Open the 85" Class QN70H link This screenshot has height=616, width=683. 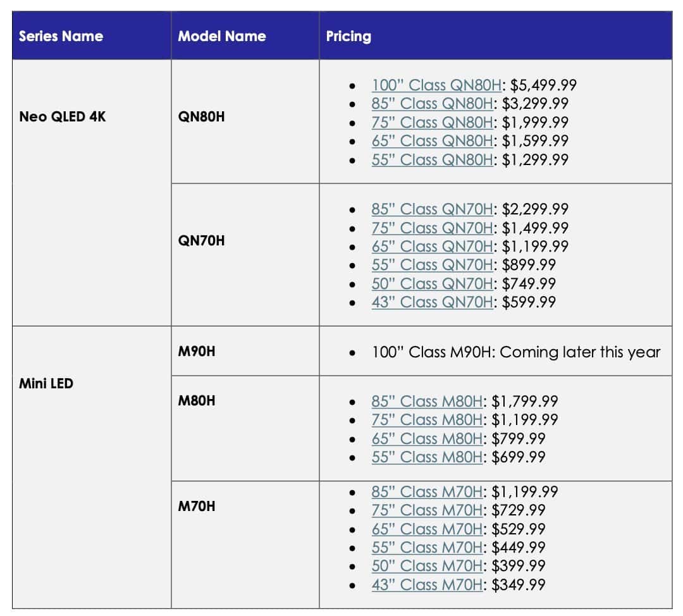(432, 209)
